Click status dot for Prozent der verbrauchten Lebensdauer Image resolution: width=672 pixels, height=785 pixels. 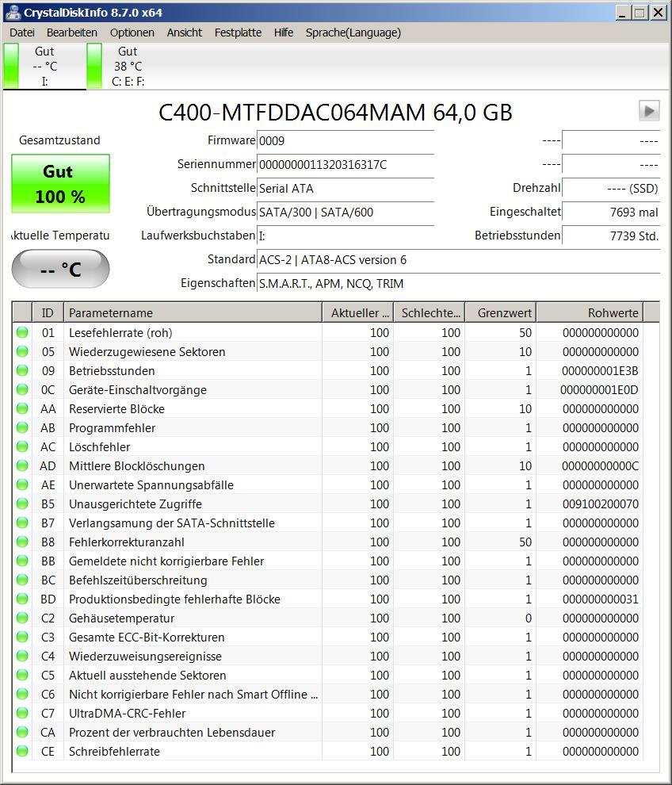[22, 732]
